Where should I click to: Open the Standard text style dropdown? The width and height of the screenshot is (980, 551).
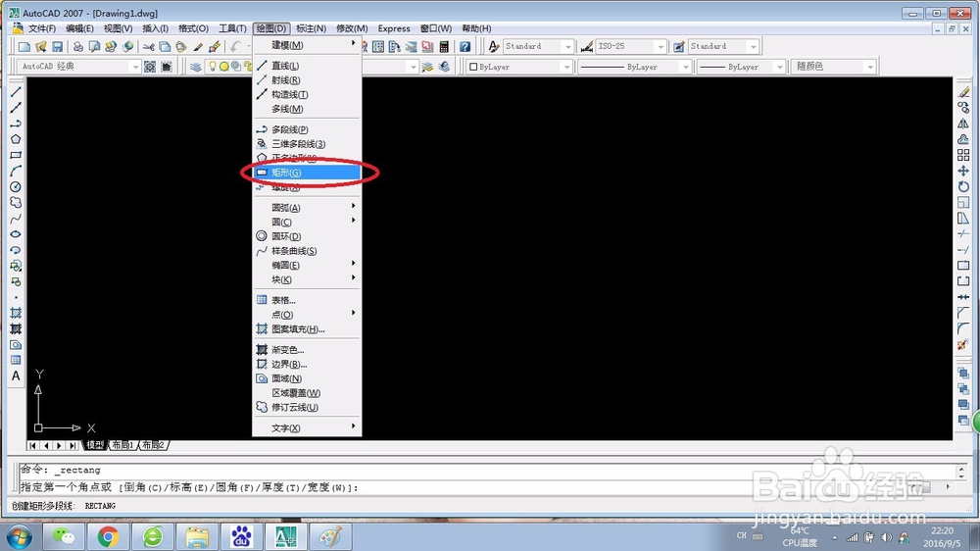(567, 46)
